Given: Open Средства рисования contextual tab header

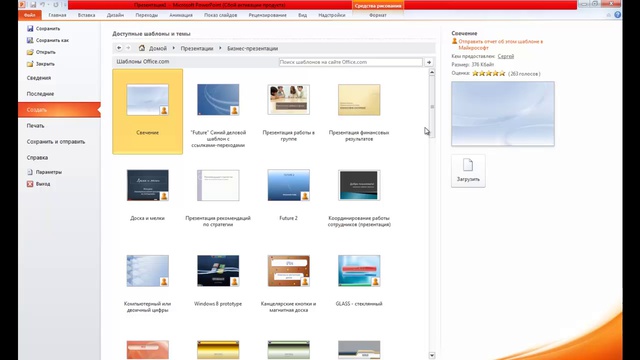Looking at the screenshot, I should point(378,5).
